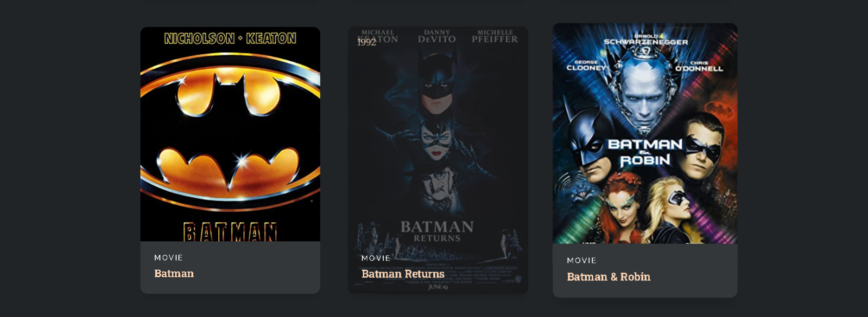Click gold BATMAN lettering at first poster bottom
The height and width of the screenshot is (317, 868).
click(x=230, y=232)
